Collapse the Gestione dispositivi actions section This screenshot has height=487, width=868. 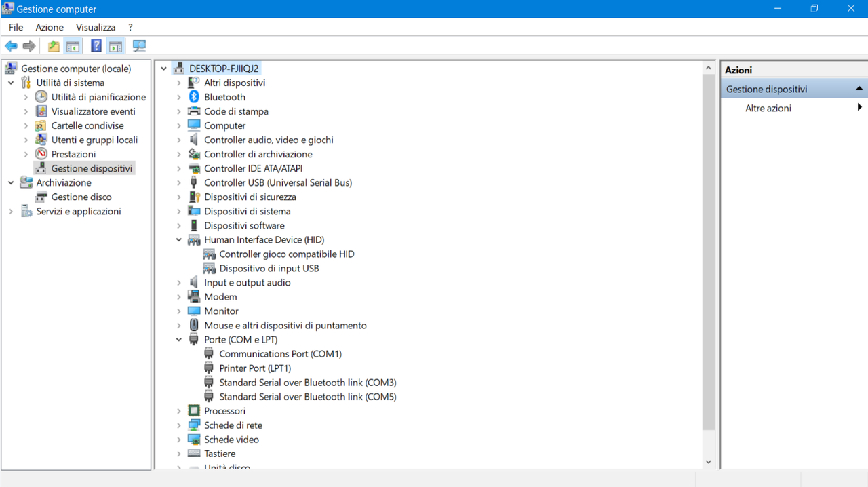[859, 89]
